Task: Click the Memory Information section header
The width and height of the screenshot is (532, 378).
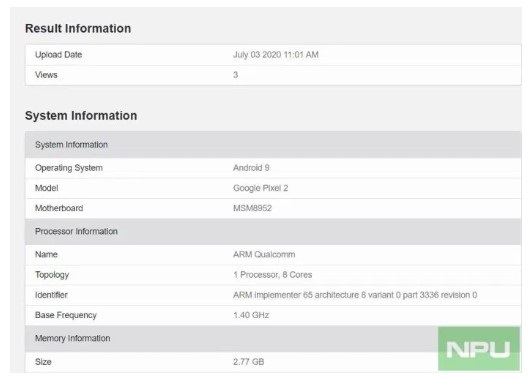Action: click(x=231, y=338)
